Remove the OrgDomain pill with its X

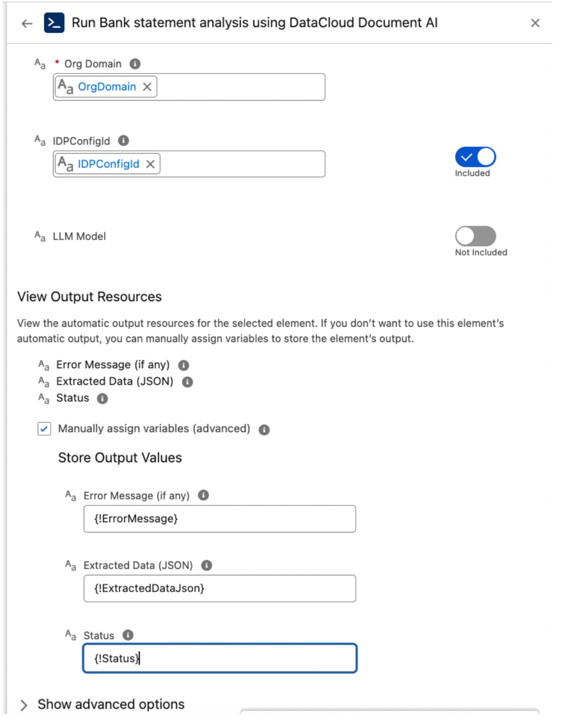coord(147,87)
